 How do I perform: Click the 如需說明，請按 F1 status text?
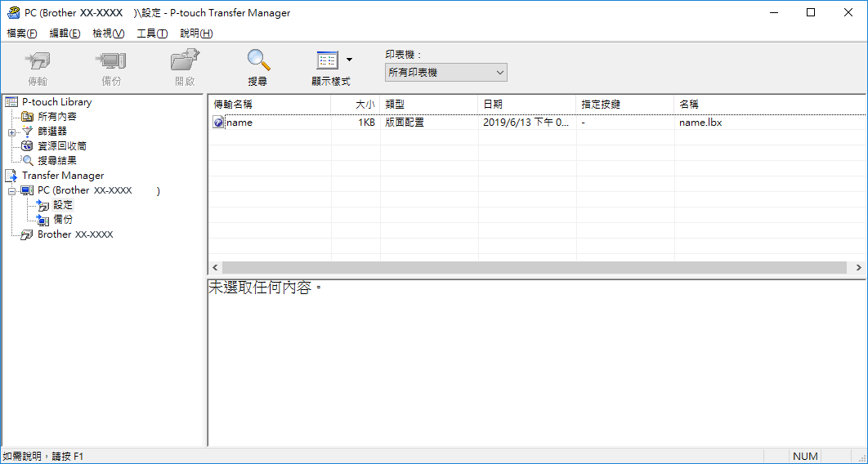coord(42,457)
